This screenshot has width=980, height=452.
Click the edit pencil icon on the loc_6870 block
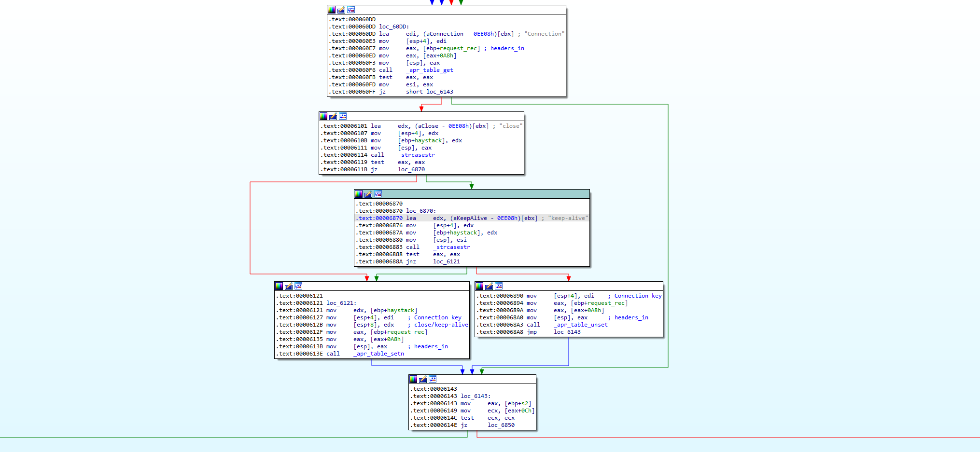click(368, 194)
